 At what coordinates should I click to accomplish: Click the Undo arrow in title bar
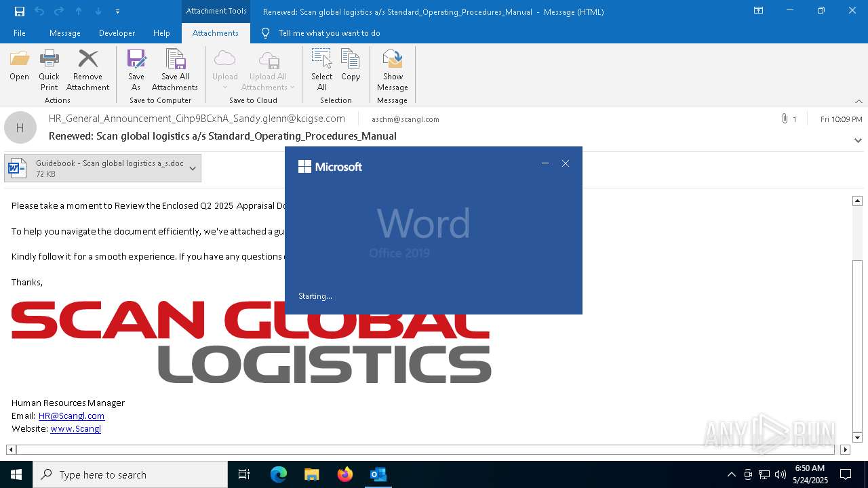(x=39, y=12)
